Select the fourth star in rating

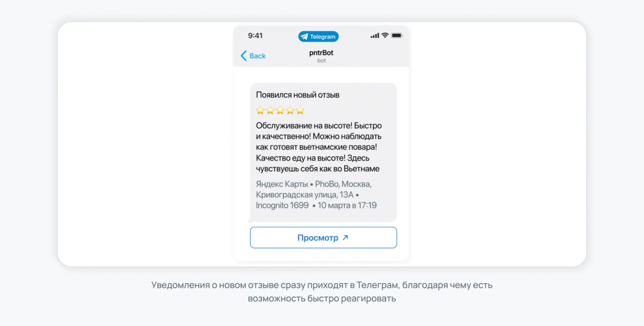[290, 110]
